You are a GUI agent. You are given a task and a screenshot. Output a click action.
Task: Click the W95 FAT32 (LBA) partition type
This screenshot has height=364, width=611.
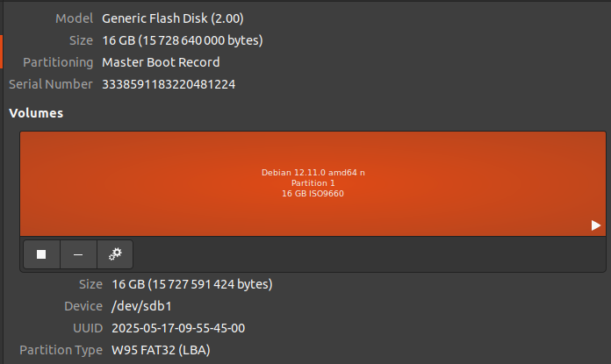click(x=161, y=351)
